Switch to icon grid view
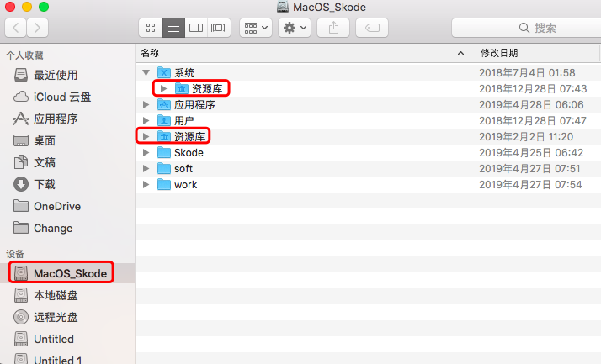Viewport: 601px width, 364px height. click(x=151, y=28)
